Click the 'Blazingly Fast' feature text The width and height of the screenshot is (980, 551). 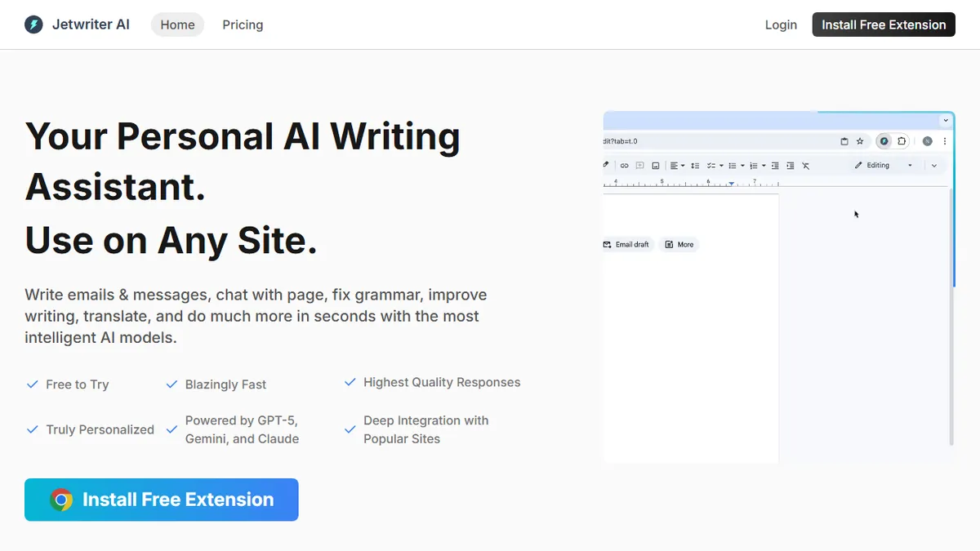click(x=226, y=384)
